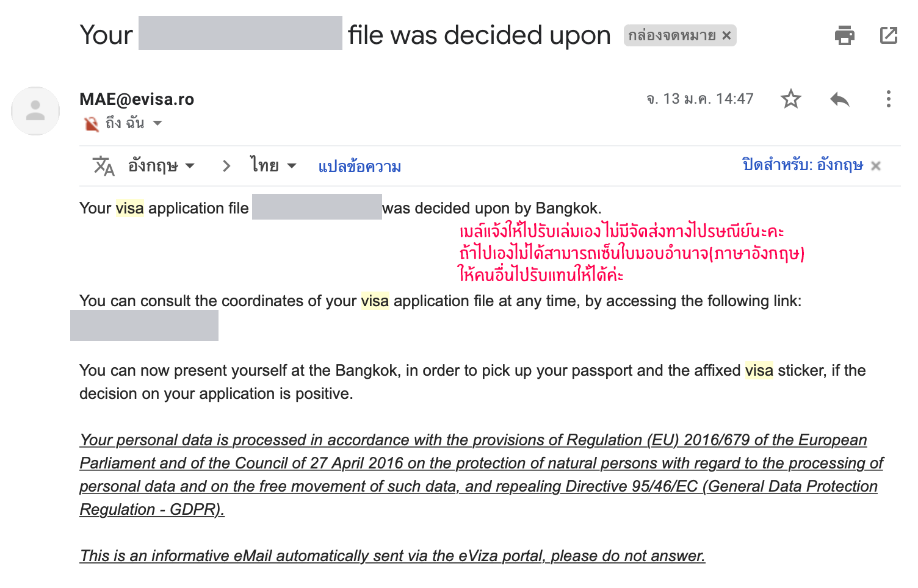Click the translate icon in translation bar
This screenshot has height=588, width=918.
tap(103, 166)
